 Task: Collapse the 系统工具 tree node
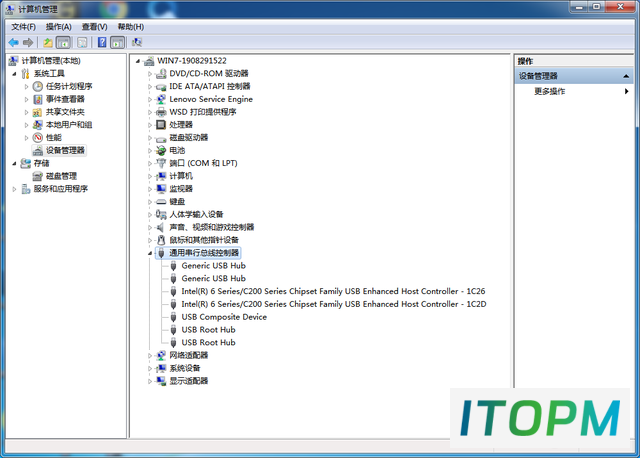[x=14, y=74]
